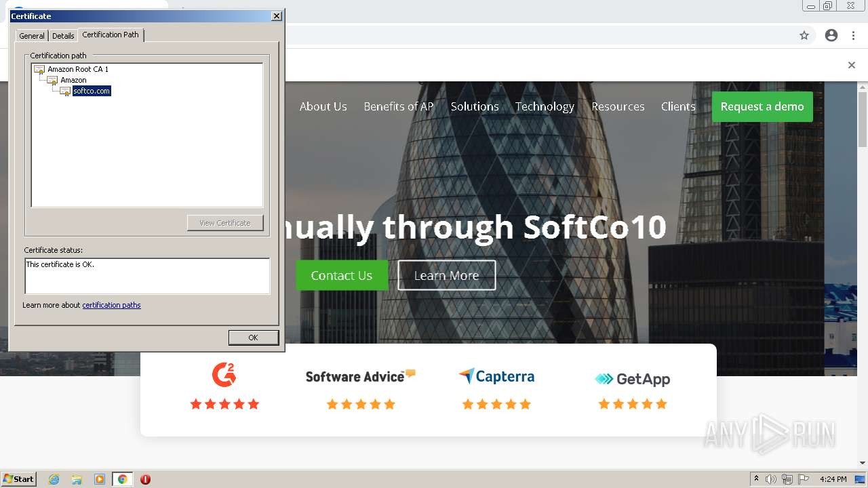Click the Action Center flag icon
Image resolution: width=868 pixels, height=488 pixels.
point(804,479)
